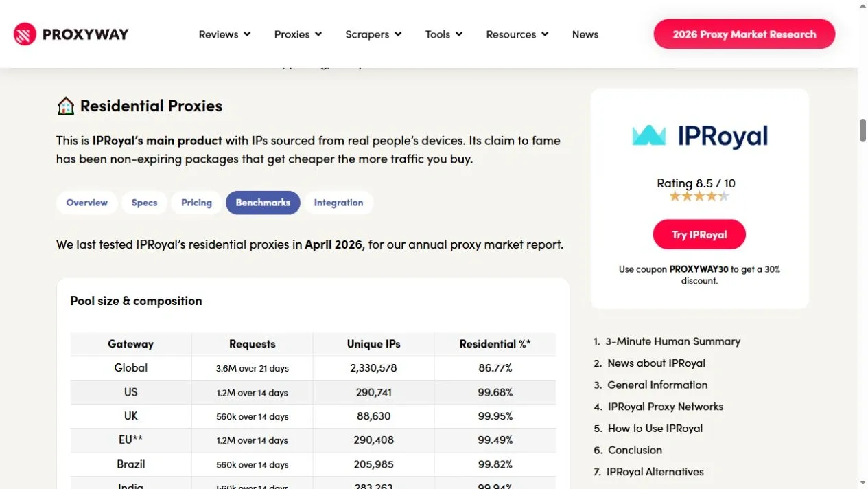Click the 99.68% residential value for US
The width and height of the screenshot is (868, 489).
pyautogui.click(x=495, y=392)
